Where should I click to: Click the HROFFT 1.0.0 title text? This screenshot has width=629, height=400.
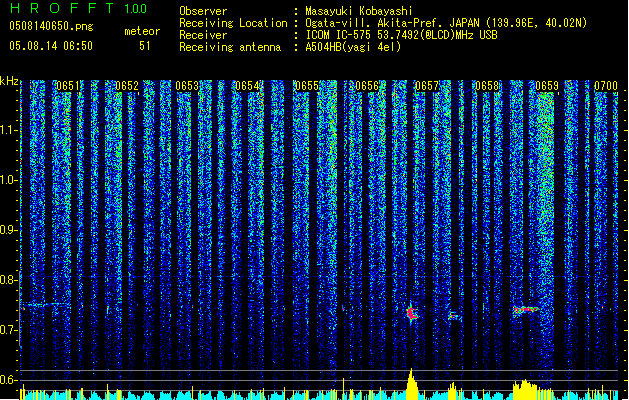(x=79, y=8)
